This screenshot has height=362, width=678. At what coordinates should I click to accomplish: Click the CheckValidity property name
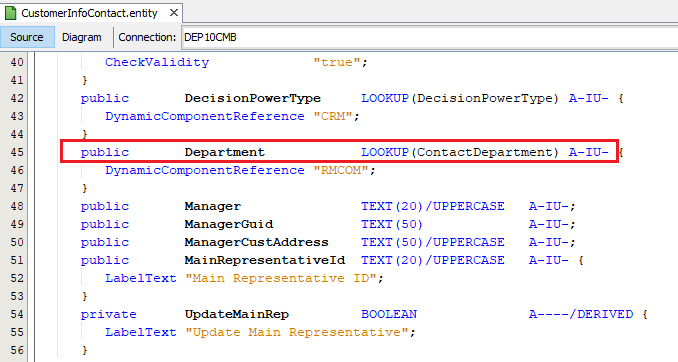tap(157, 62)
